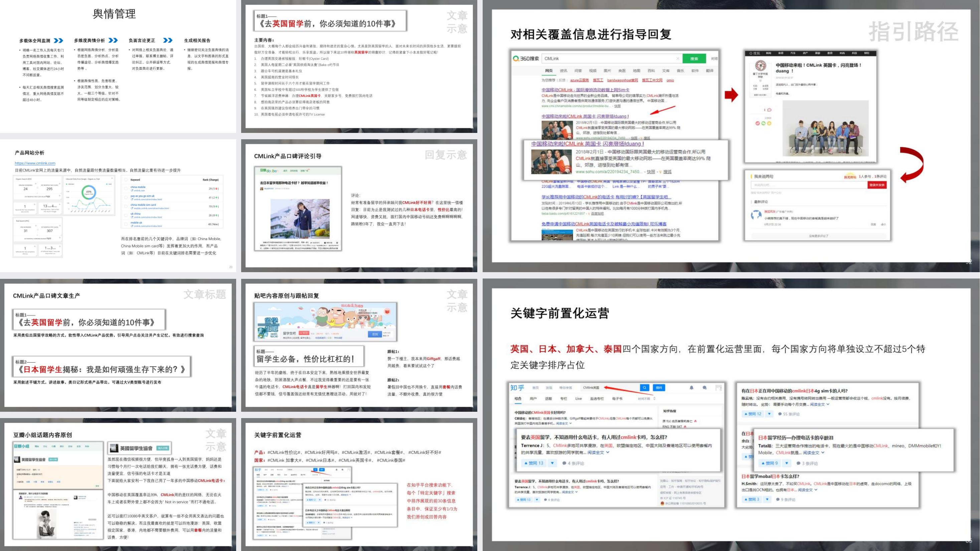Viewport: 980px width, 551px height.
Task: Click the 360 search input containing CMLink
Action: tap(612, 58)
